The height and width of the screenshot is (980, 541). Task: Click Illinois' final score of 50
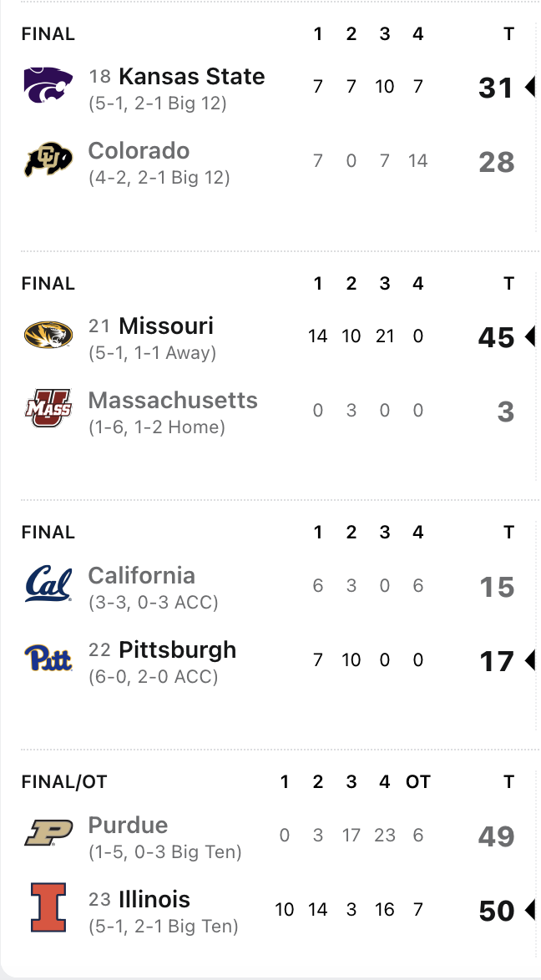(497, 911)
